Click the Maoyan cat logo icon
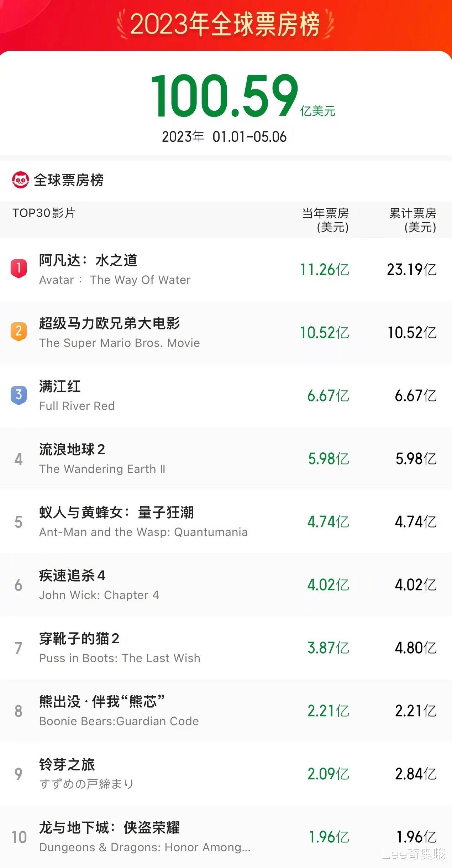This screenshot has width=452, height=868. click(20, 180)
